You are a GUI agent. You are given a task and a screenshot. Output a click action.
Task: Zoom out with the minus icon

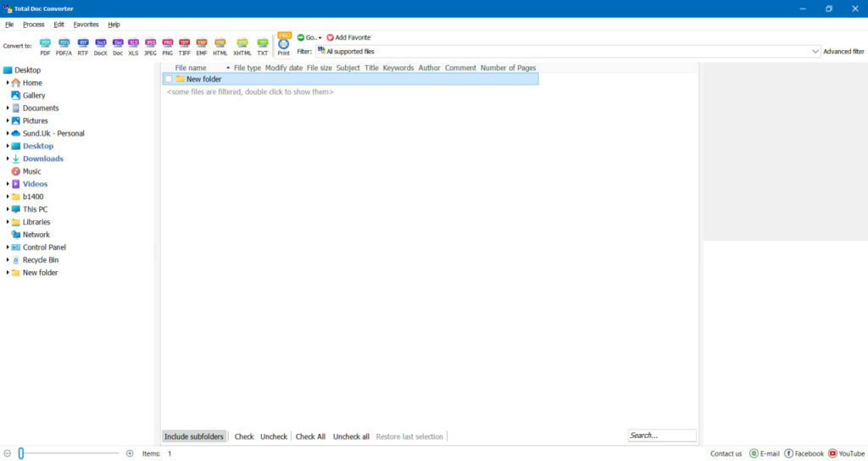click(7, 453)
